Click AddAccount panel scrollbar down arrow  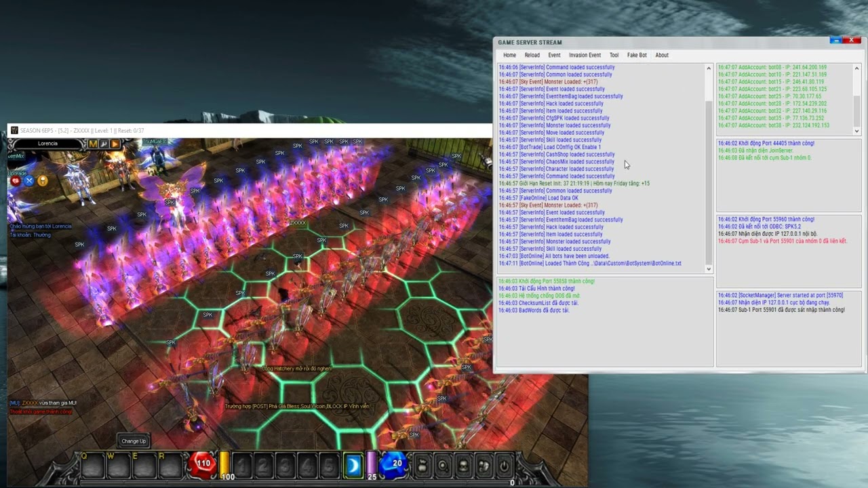[856, 131]
